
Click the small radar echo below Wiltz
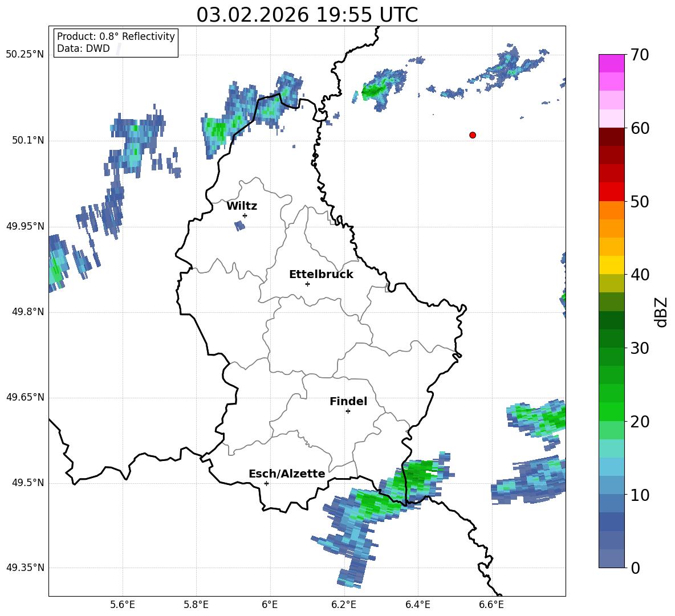click(x=240, y=226)
